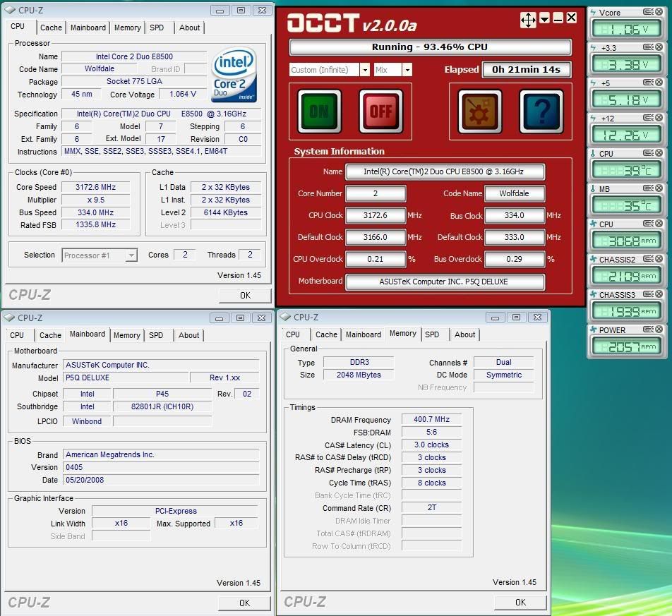Select SPD tab in bottom-left CPU-Z window
The image size is (672, 616).
click(156, 335)
